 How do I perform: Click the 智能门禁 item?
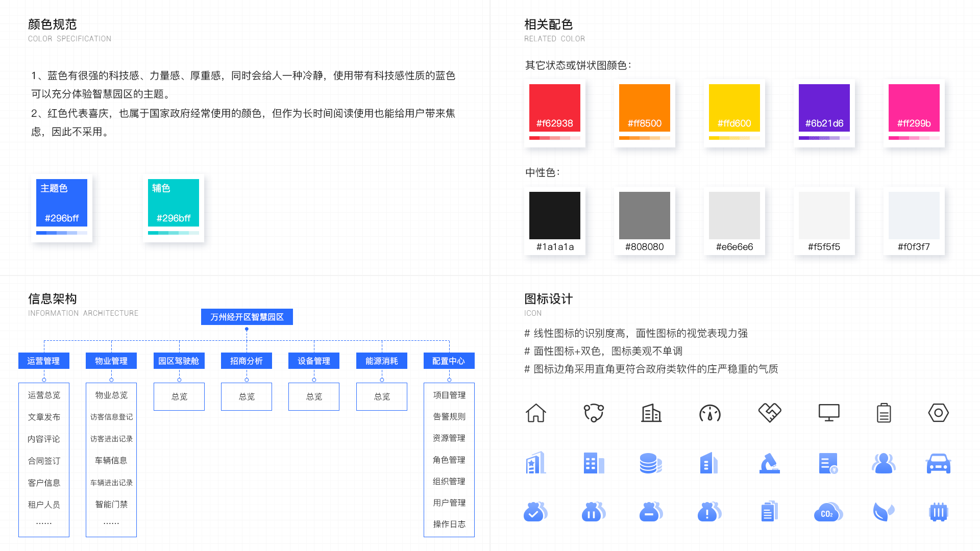[x=111, y=504]
